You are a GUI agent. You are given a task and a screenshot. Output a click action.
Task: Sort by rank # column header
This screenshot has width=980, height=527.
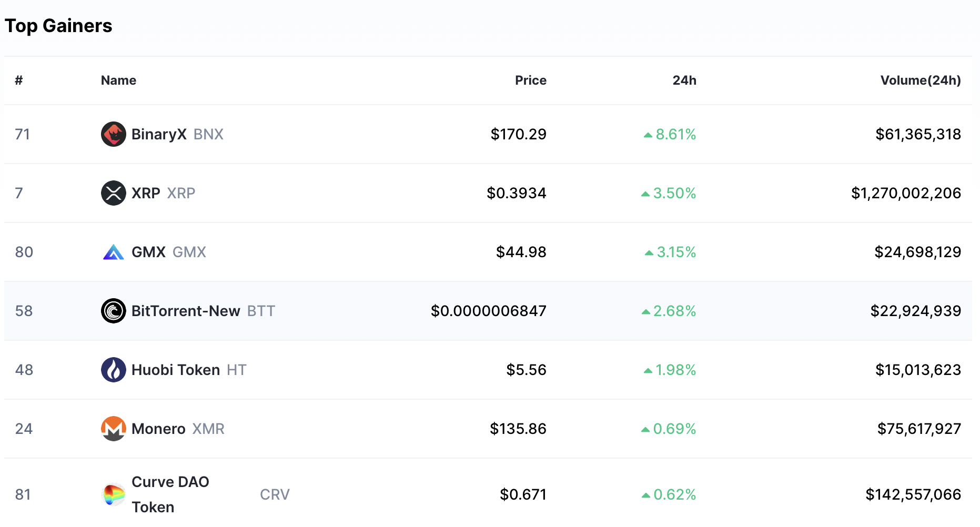pyautogui.click(x=19, y=80)
